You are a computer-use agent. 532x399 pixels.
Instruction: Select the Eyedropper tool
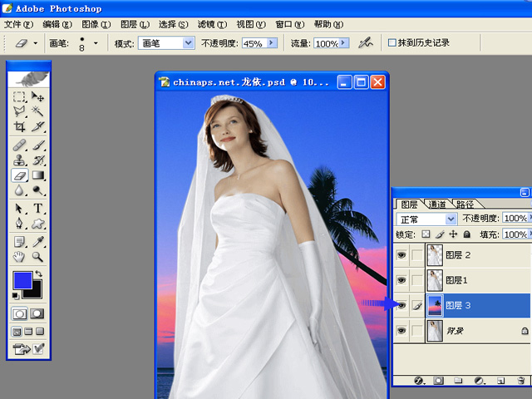[37, 242]
